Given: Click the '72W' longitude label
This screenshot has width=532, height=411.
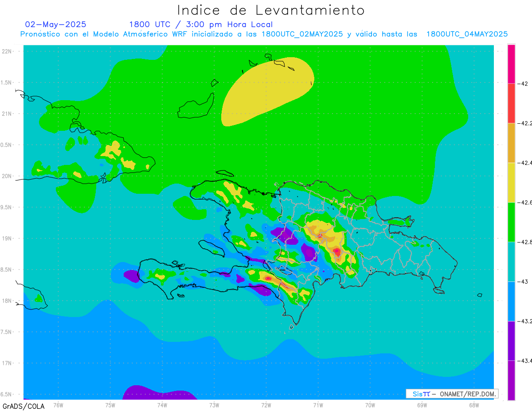Looking at the screenshot, I should coord(266,405).
